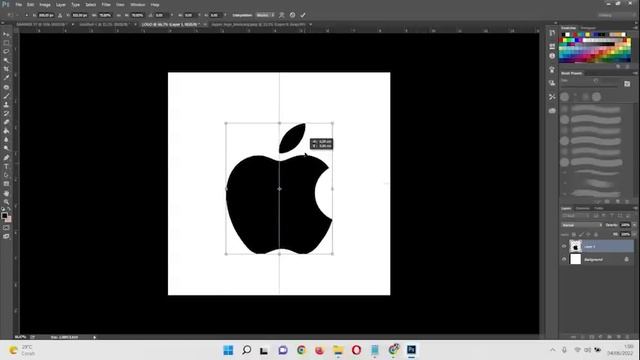Open the Interpolation dropdown in options bar
Viewport: 640px width, 360px height.
265,15
